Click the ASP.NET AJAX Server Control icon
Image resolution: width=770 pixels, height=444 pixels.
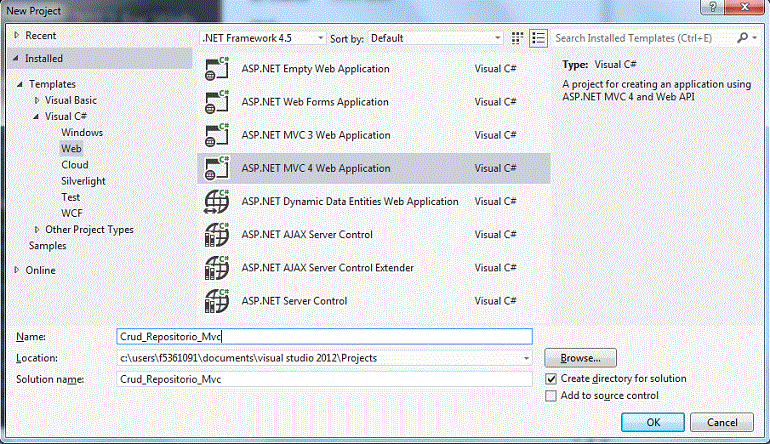(x=217, y=234)
